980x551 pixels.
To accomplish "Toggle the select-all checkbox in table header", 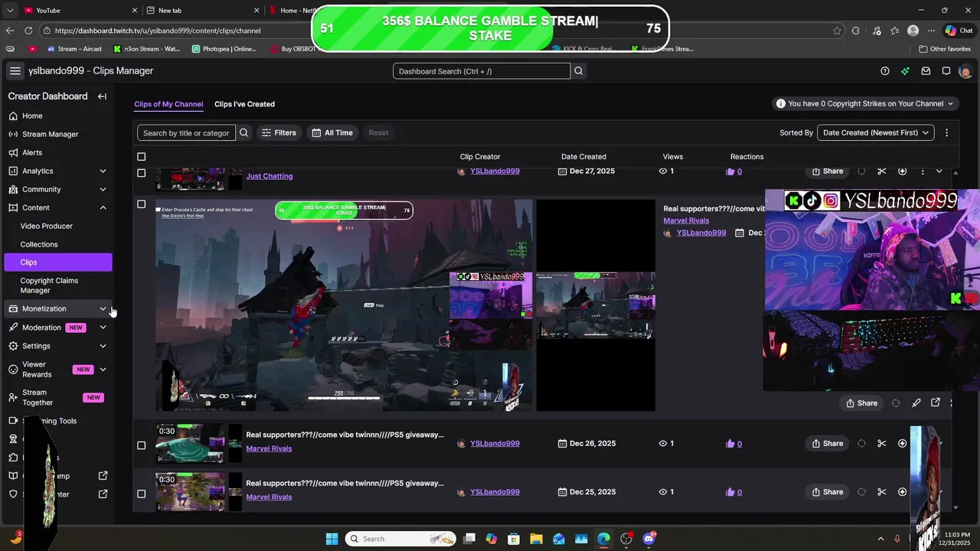I will pos(141,157).
